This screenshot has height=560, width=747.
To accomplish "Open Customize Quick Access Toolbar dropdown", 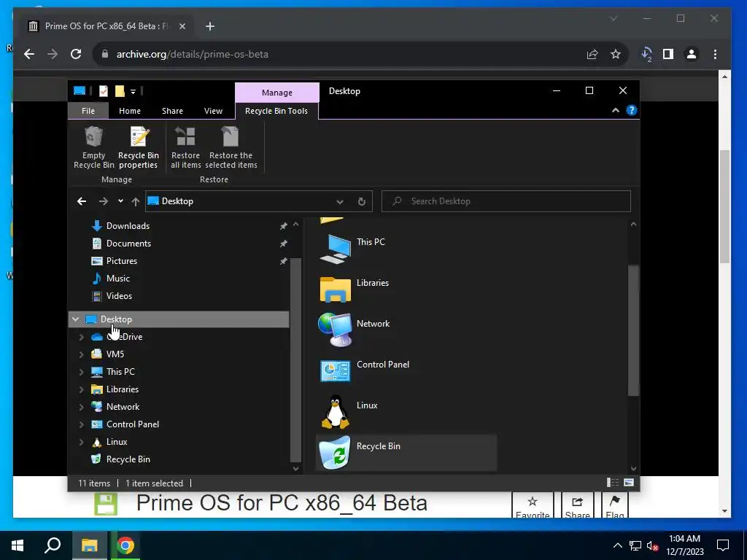I will [133, 91].
